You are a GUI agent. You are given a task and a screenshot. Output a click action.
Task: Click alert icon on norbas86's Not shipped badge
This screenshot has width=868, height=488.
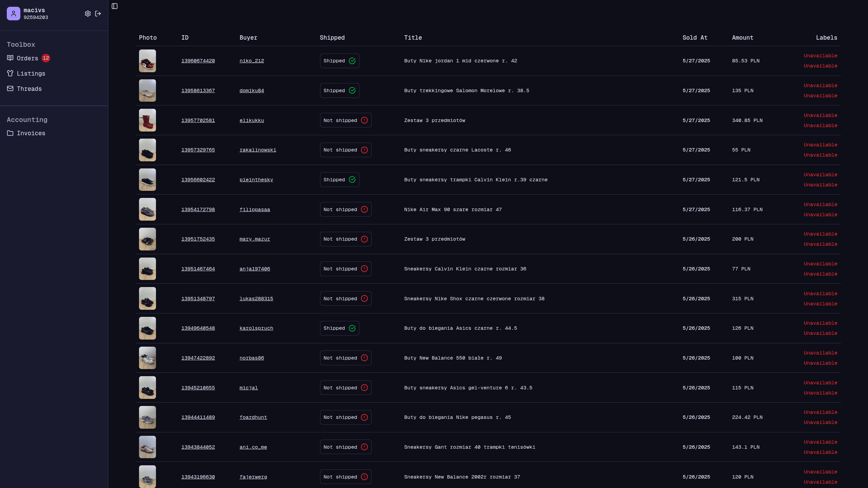(364, 358)
